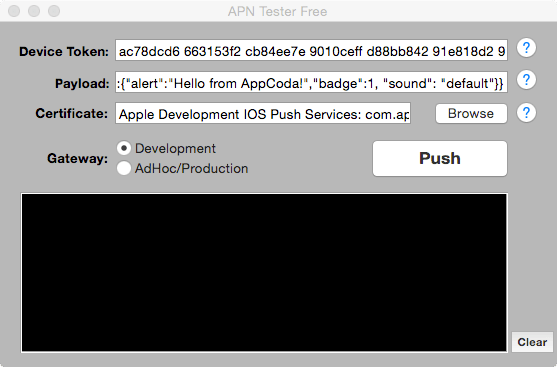The image size is (557, 367).
Task: Select the Development gateway radio button
Action: (124, 148)
